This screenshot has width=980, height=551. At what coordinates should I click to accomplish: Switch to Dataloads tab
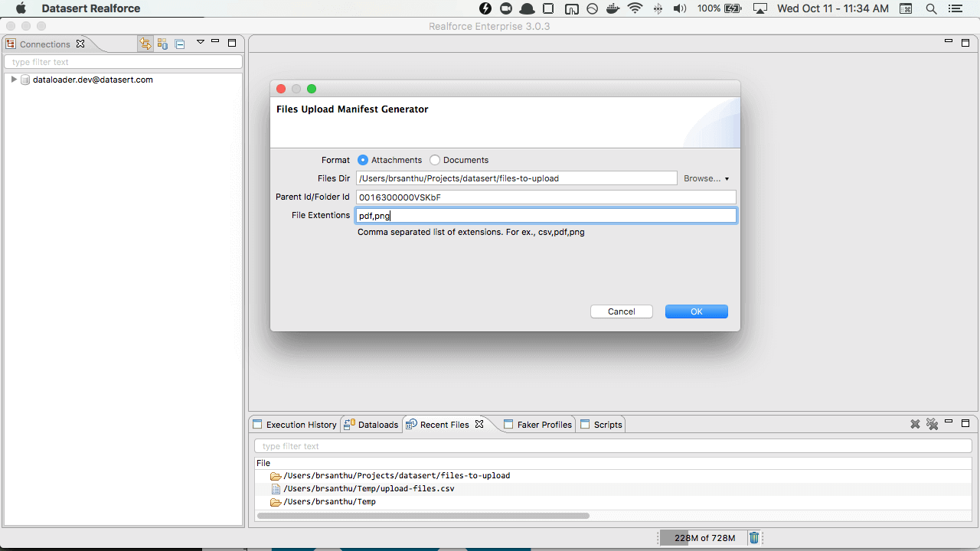371,425
